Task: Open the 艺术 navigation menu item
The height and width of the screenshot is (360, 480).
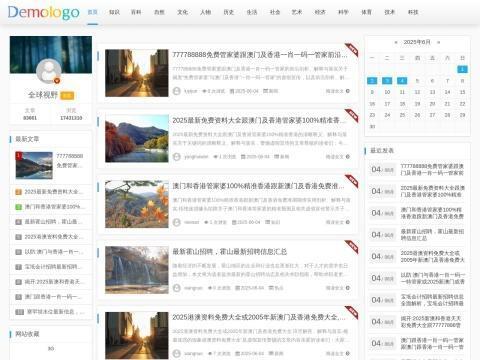Action: tap(297, 12)
